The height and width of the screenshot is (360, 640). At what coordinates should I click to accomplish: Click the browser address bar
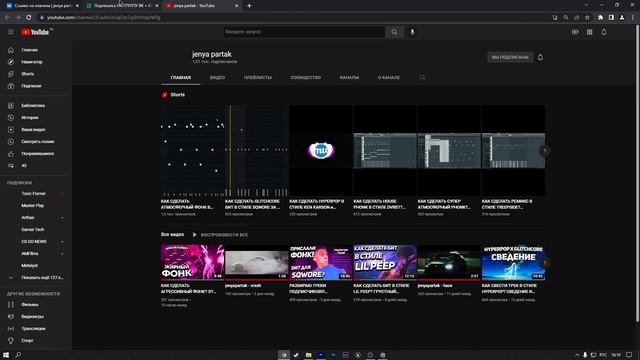294,18
